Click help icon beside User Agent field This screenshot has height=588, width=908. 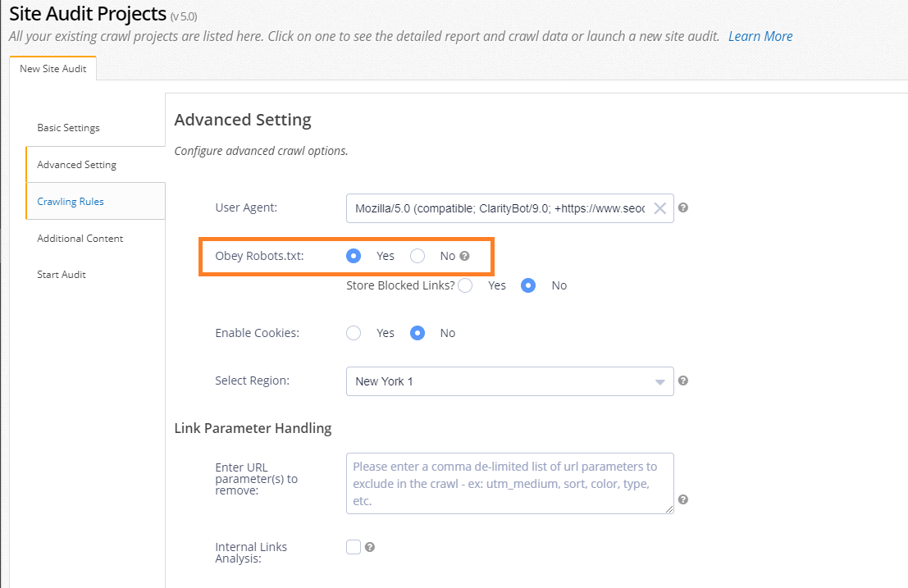683,208
